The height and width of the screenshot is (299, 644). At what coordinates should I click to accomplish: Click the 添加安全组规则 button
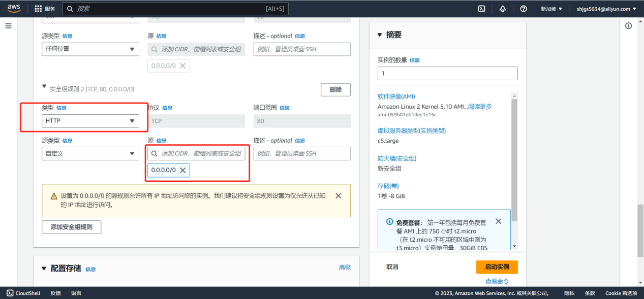[71, 227]
